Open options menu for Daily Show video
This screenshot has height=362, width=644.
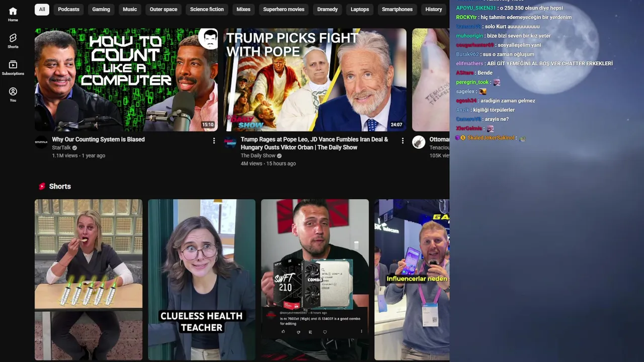pos(403,141)
